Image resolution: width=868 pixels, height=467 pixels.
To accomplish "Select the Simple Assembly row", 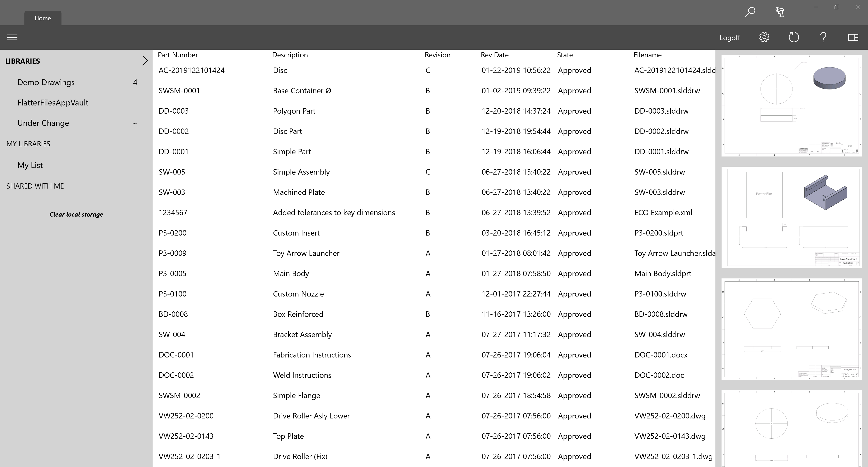I will 434,172.
